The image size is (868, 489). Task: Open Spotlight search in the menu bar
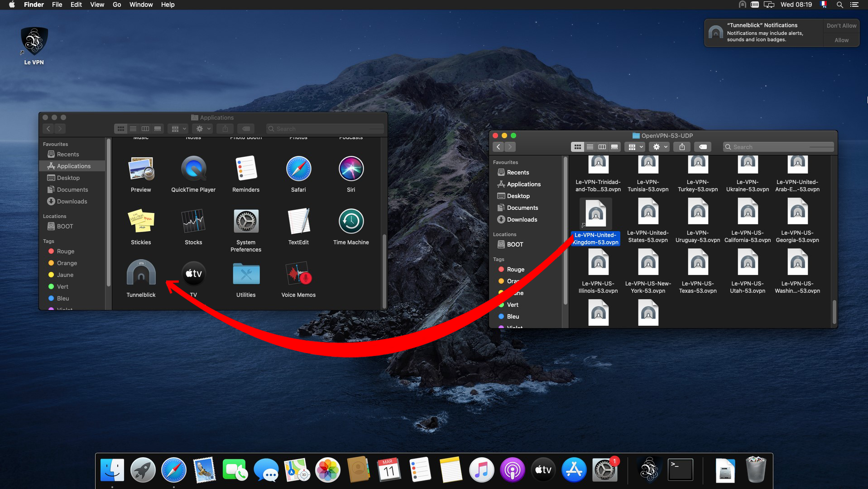(839, 5)
